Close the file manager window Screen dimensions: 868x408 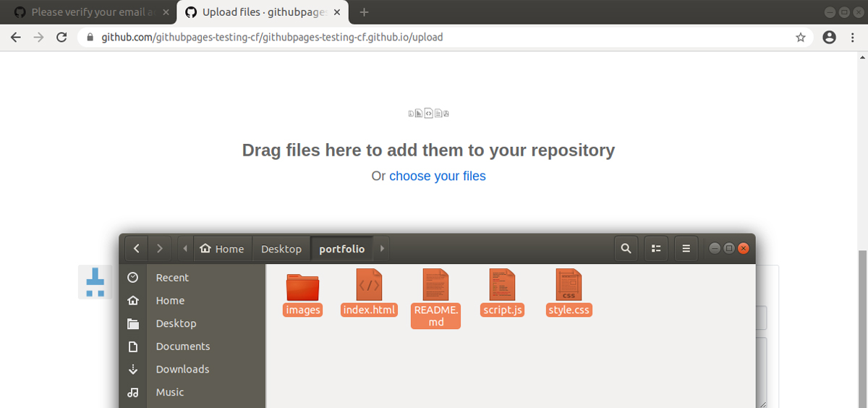click(x=743, y=249)
